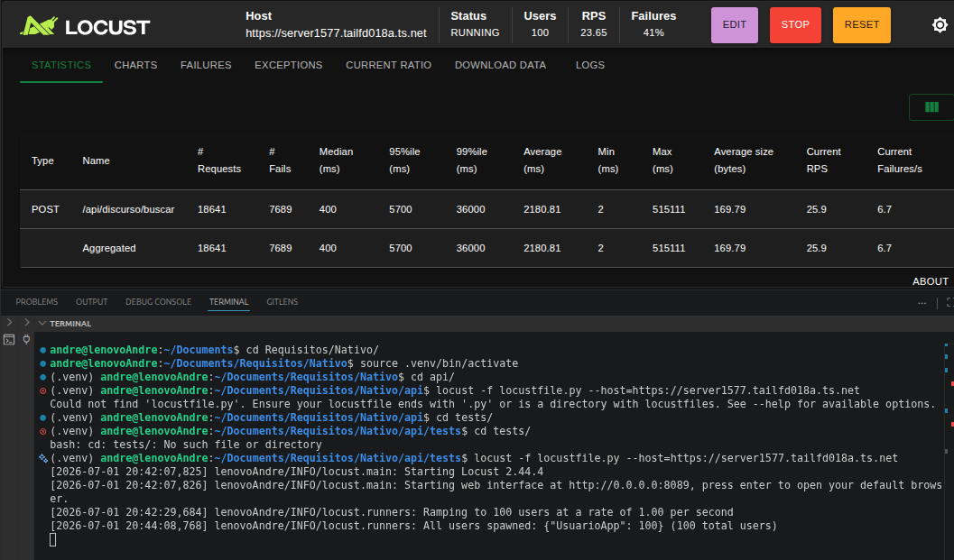Click the first right chevron in the terminal header
This screenshot has width=954, height=560.
(x=9, y=322)
